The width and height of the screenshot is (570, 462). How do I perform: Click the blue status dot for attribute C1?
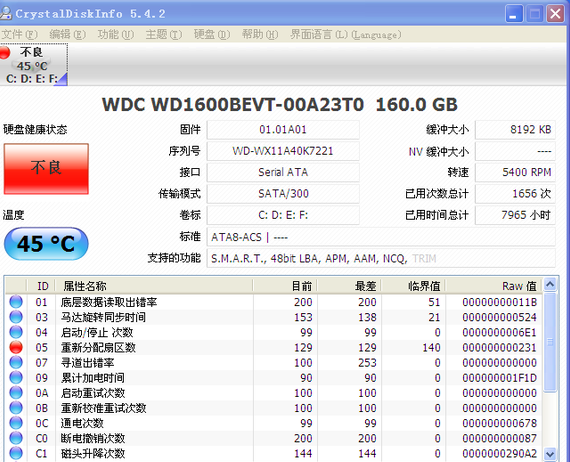16,453
